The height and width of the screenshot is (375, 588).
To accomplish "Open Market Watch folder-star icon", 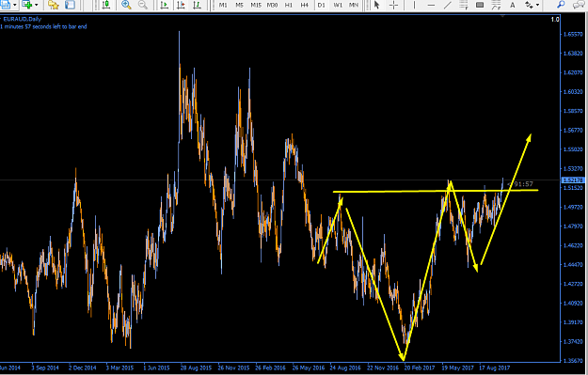I will pos(54,5).
